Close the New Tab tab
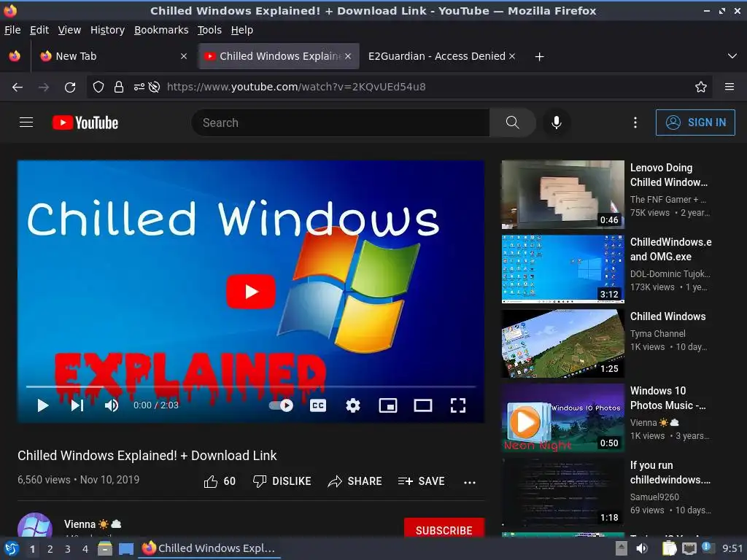The image size is (747, 560). (x=184, y=56)
